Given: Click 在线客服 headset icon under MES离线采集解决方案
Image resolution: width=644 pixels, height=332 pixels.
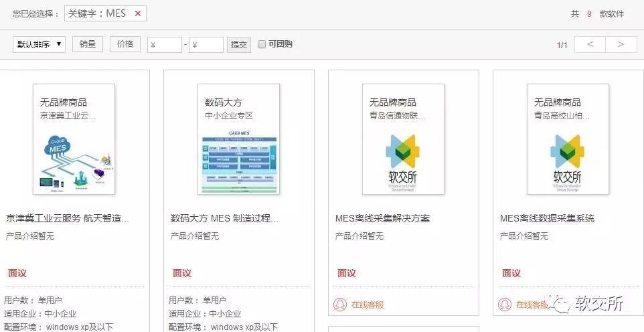Looking at the screenshot, I should tap(340, 305).
